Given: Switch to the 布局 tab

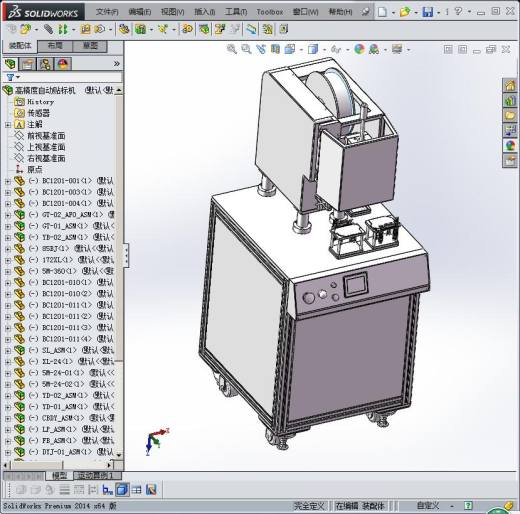Looking at the screenshot, I should point(55,46).
